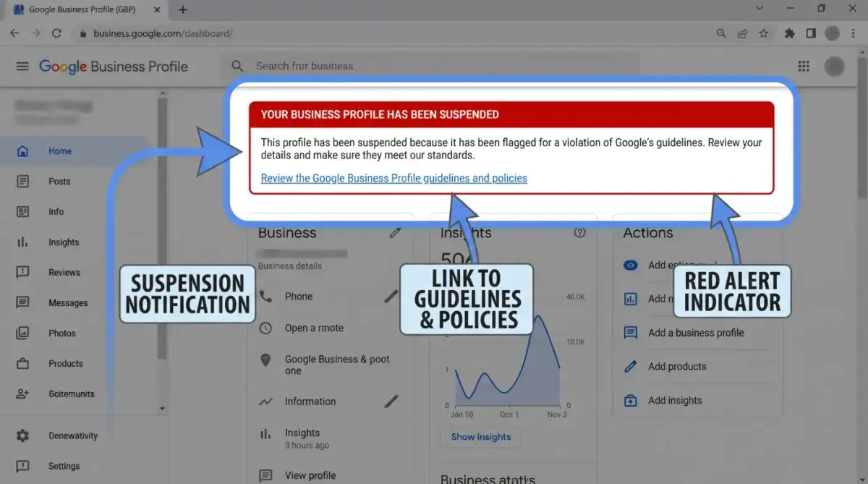
Task: Click the sidebar vertical scrollbar
Action: point(163,228)
